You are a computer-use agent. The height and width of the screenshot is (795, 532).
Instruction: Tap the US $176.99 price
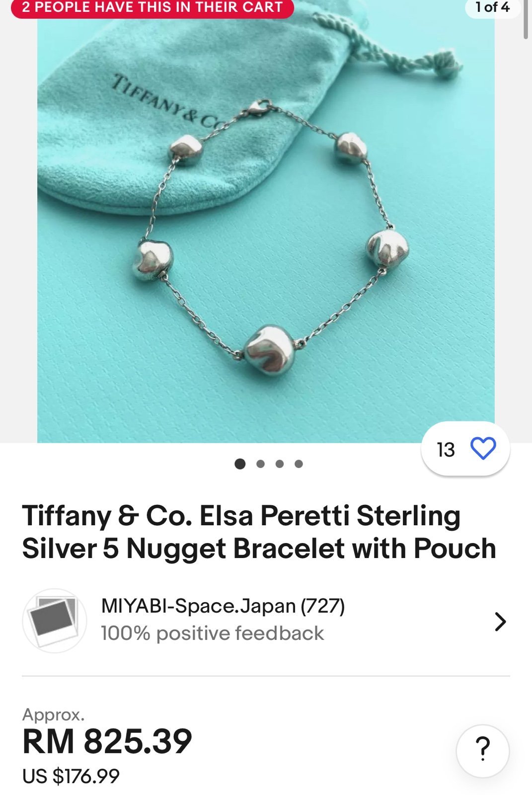pos(71,776)
